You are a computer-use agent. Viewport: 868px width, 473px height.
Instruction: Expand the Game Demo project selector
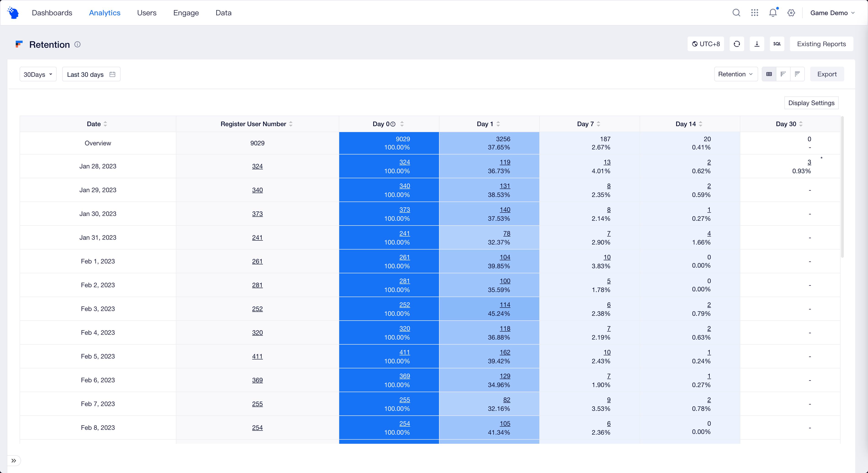(x=833, y=13)
